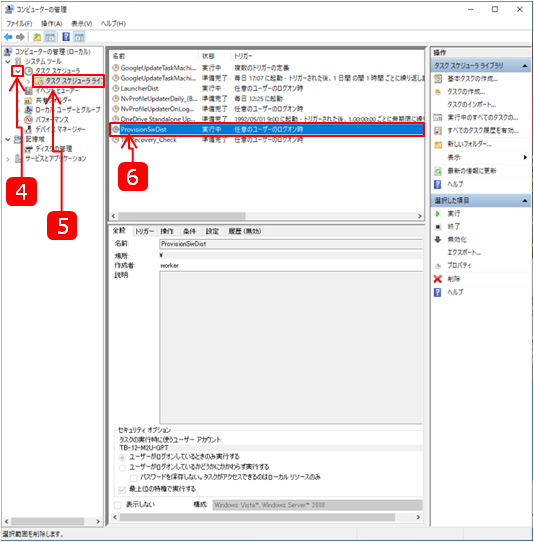Open ヘルプ(H) menu

113,24
